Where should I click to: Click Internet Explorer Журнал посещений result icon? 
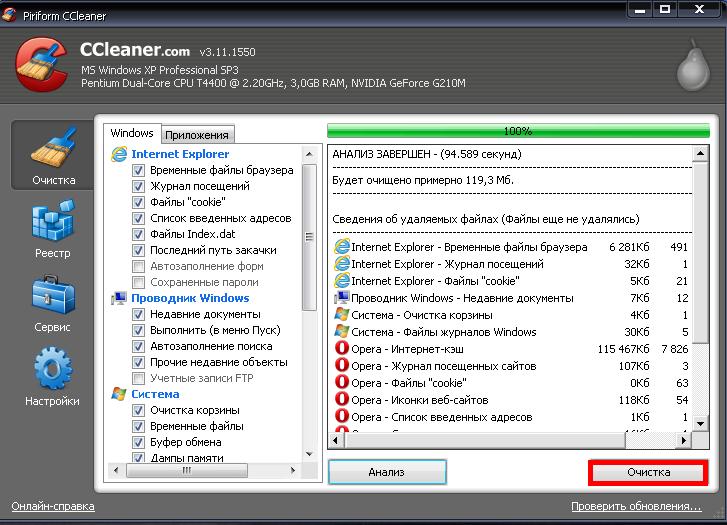(x=342, y=264)
